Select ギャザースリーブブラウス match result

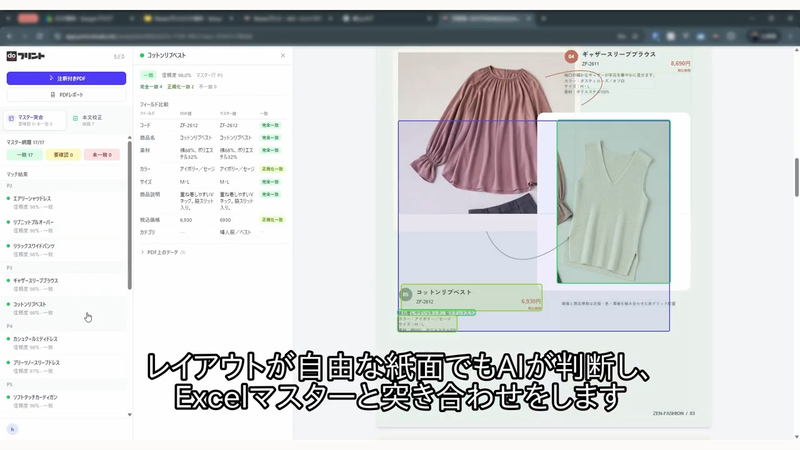click(x=64, y=284)
